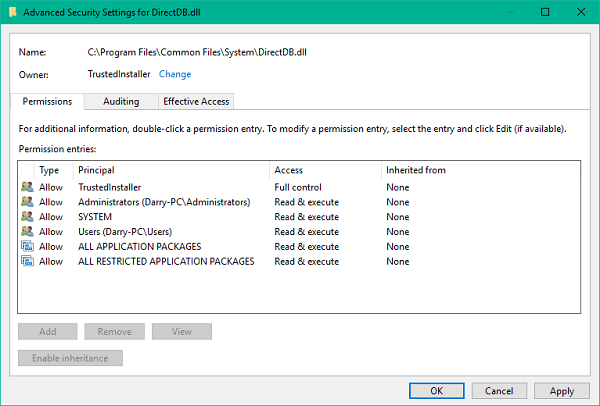Click package icon beside ALL RESTRICTED APPLICATION PACKAGES
600x406 pixels.
(x=27, y=261)
